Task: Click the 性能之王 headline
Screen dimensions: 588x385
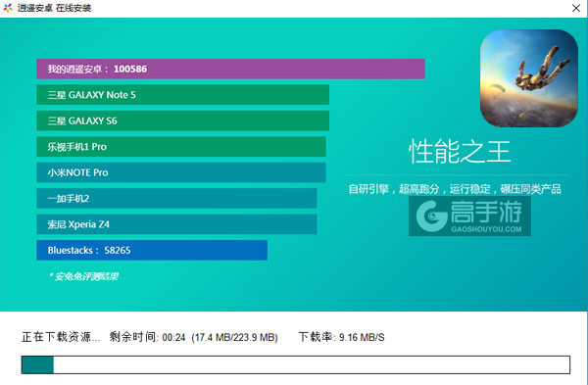Action: coord(460,152)
